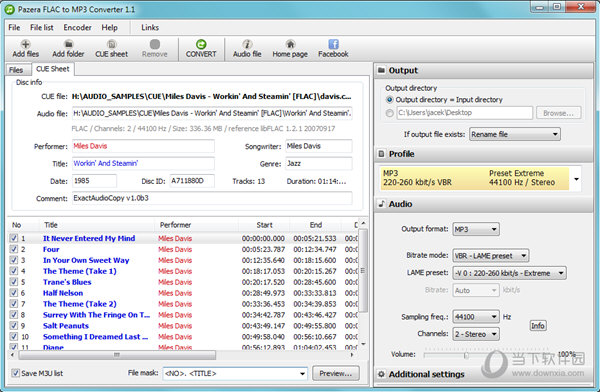Click the Add folder toolbar icon

pyautogui.click(x=68, y=44)
